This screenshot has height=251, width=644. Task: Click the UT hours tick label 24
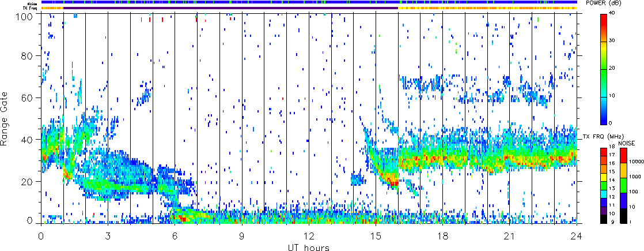[x=577, y=236]
